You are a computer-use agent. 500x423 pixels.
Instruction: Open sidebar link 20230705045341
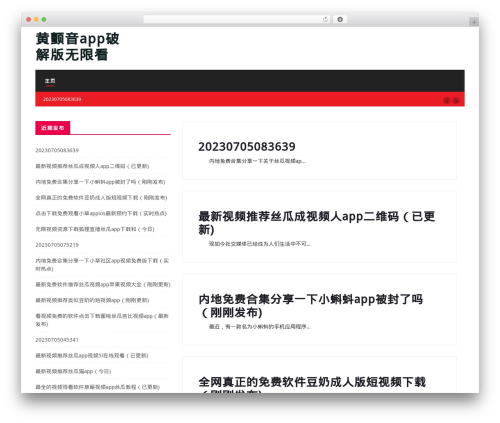57,340
